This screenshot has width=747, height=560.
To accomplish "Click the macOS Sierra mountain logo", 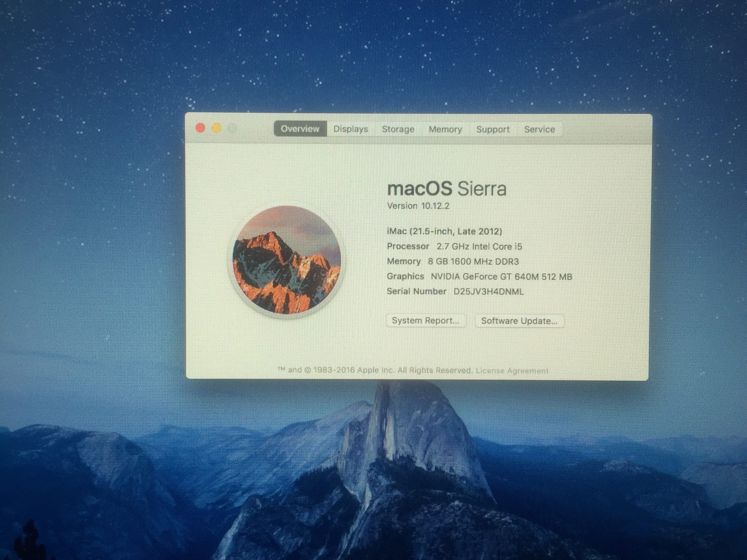I will coord(287,260).
